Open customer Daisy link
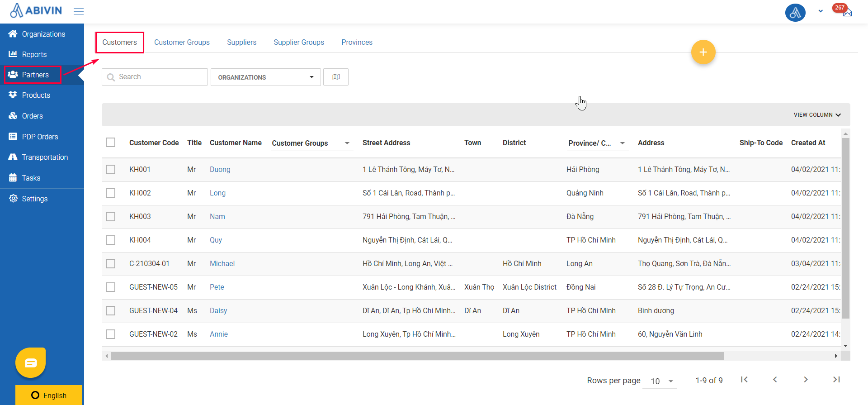Image resolution: width=868 pixels, height=405 pixels. pos(218,310)
